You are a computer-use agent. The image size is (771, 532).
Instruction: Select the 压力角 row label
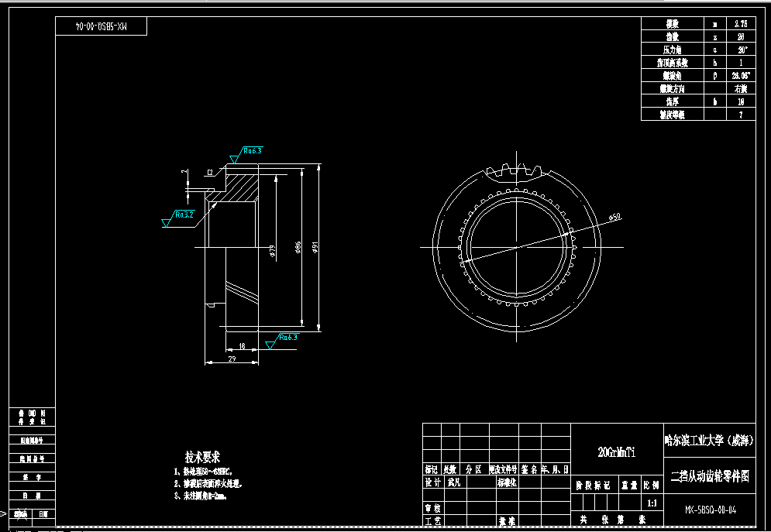tap(672, 50)
